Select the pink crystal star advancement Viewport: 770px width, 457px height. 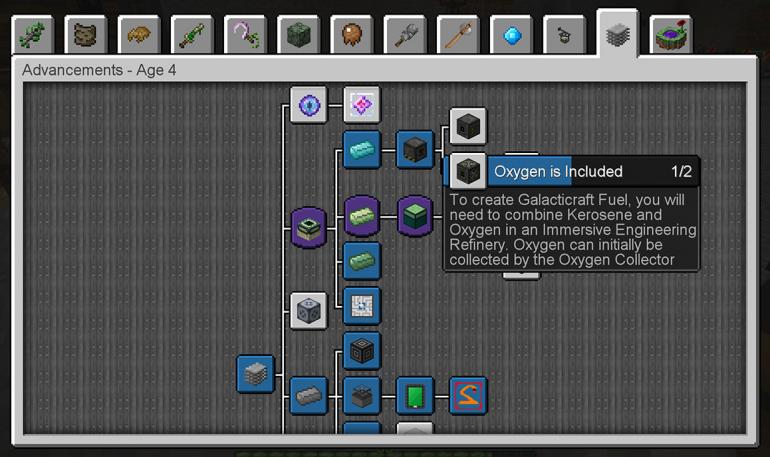tap(361, 105)
